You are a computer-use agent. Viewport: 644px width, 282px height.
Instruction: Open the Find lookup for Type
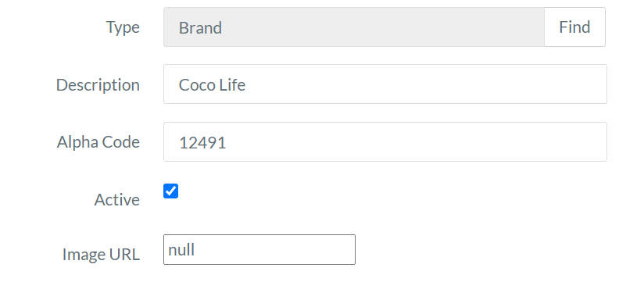coord(574,27)
